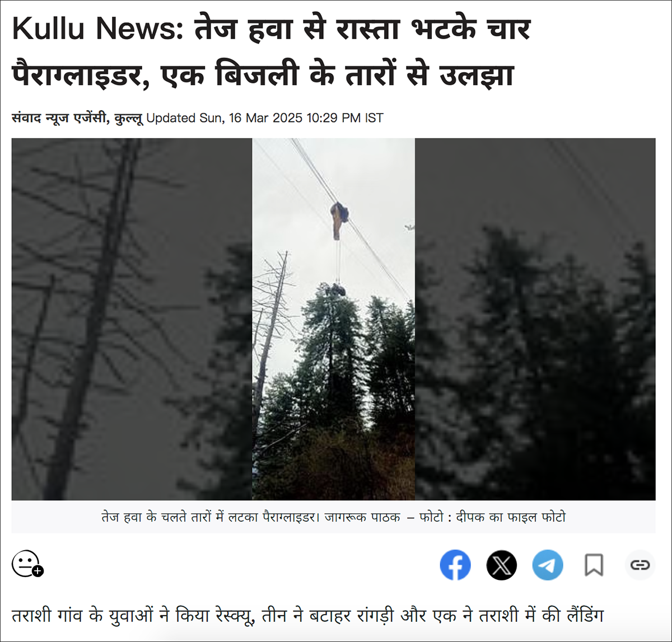
Task: Click the IST time zone text
Action: point(374,118)
